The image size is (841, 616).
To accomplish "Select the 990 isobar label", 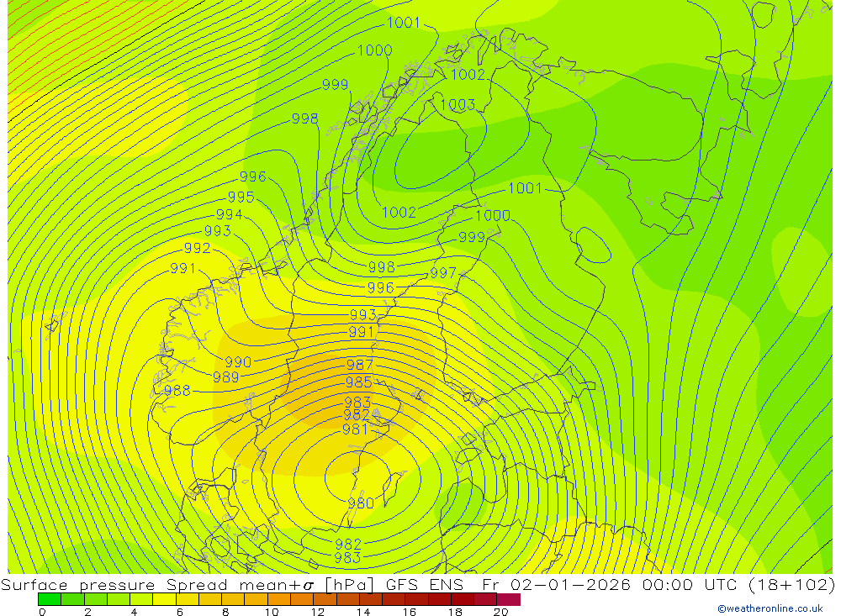I will click(x=238, y=362).
